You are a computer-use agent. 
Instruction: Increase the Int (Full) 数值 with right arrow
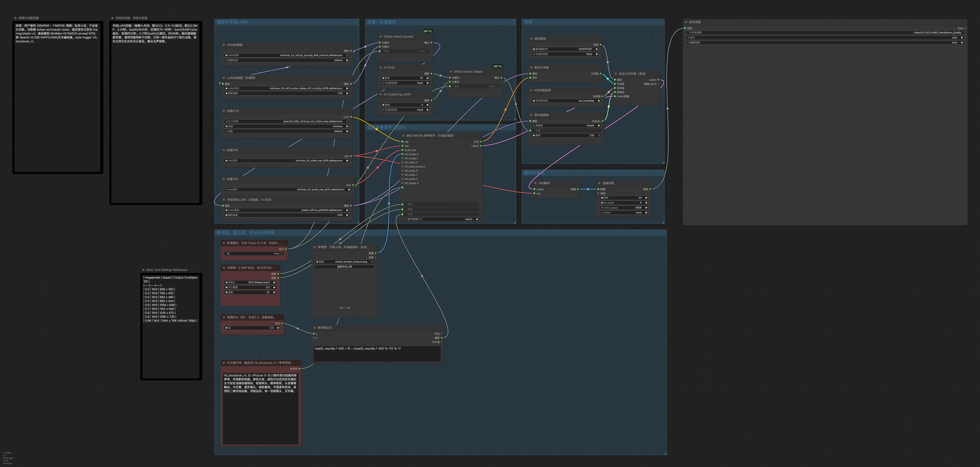pos(427,78)
